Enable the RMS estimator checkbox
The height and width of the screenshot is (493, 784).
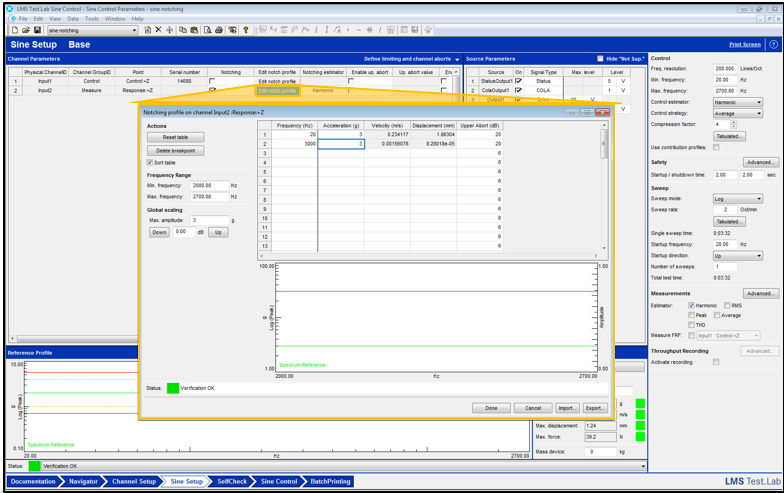click(728, 306)
